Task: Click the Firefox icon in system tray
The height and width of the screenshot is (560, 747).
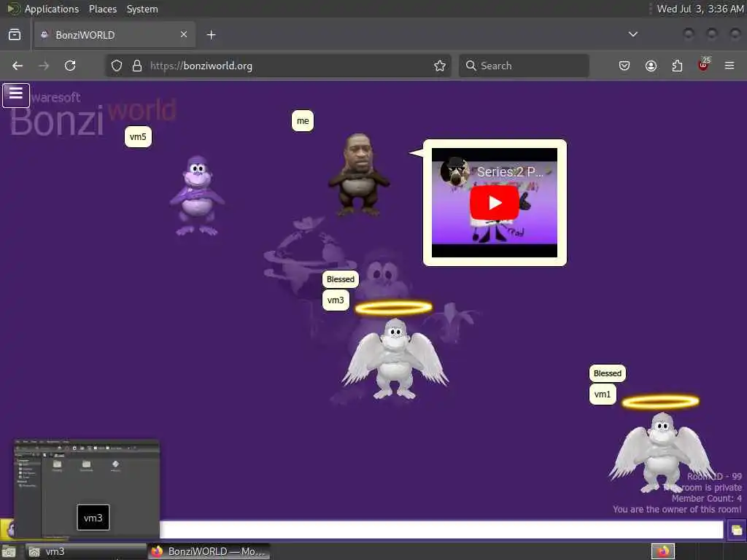Action: click(662, 551)
